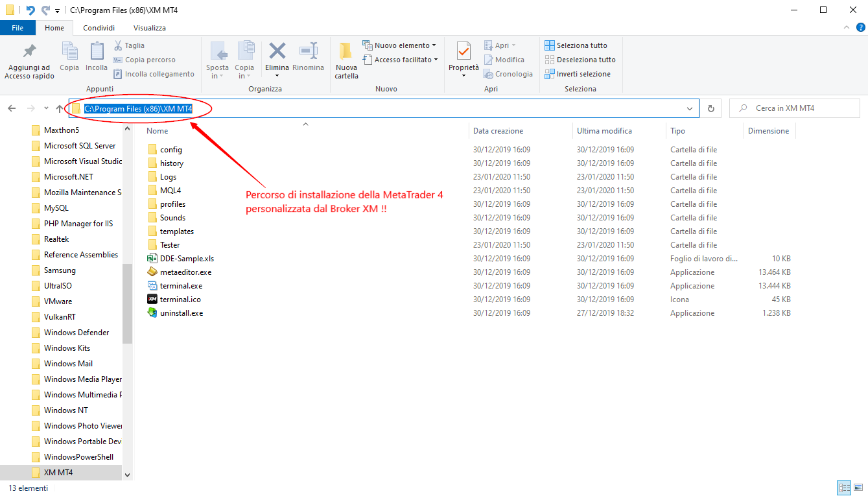Select the templates folder

coord(170,231)
